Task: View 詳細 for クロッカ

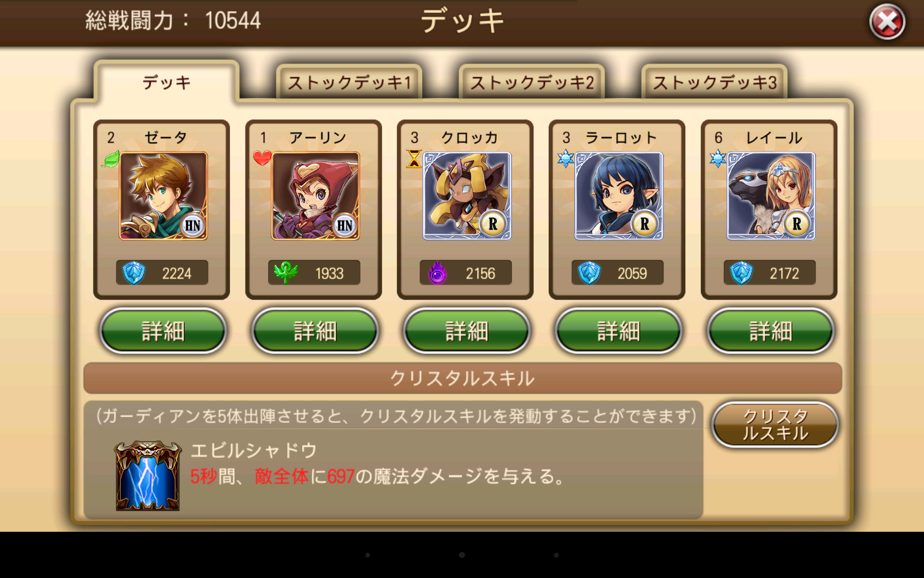Action: click(467, 331)
